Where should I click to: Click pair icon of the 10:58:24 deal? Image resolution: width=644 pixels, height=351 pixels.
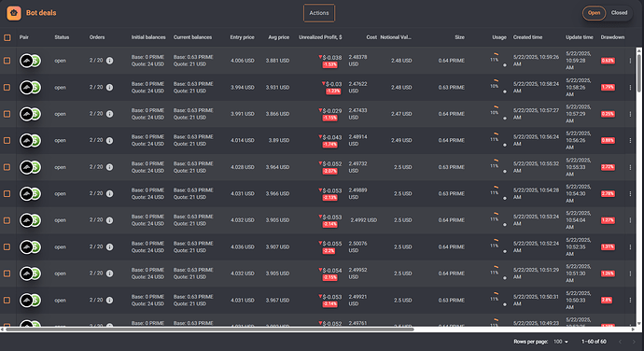(31, 88)
